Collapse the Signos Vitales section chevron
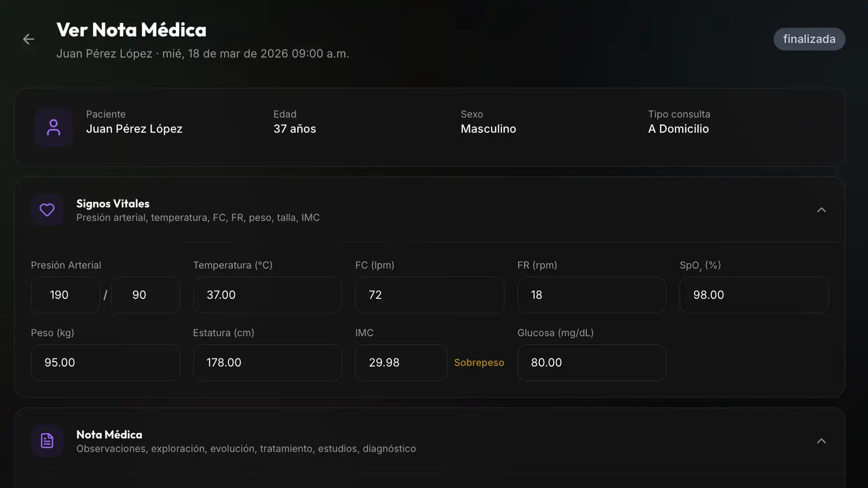868x488 pixels. (x=821, y=210)
